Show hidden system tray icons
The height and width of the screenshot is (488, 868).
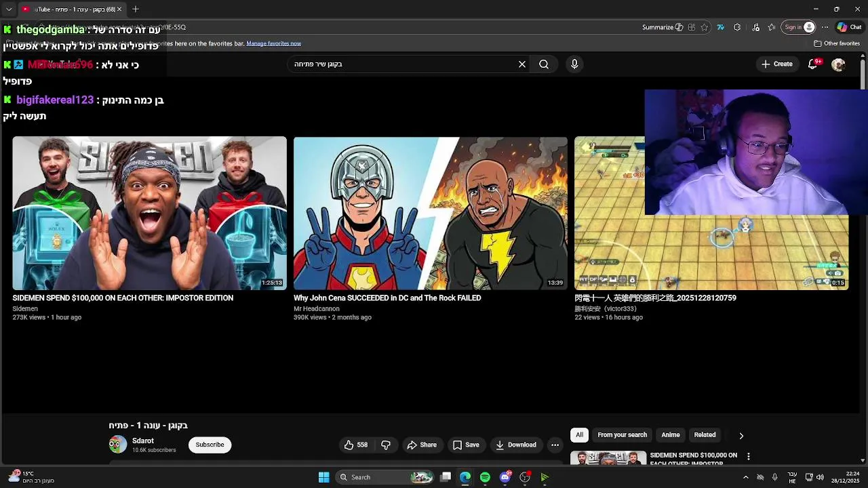click(745, 477)
